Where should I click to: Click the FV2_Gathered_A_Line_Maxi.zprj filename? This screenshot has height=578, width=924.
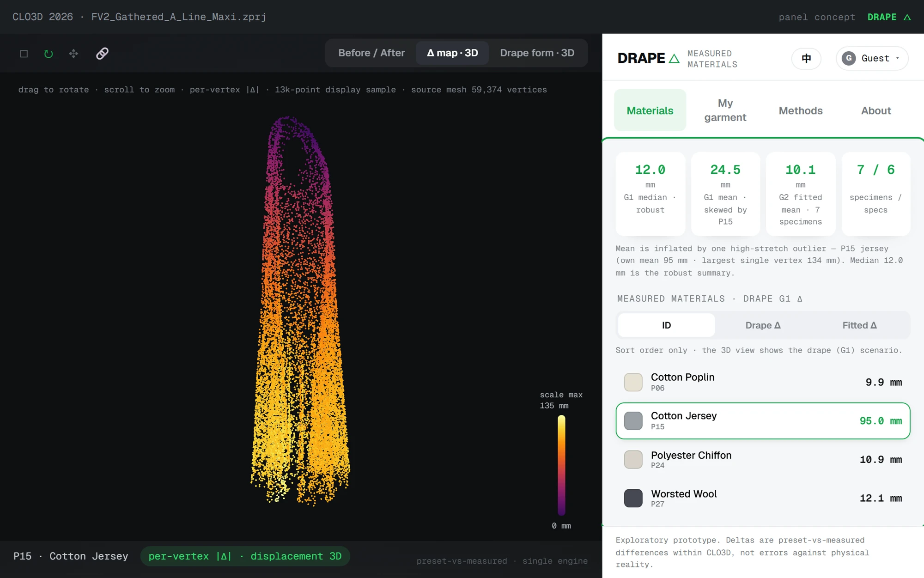pos(179,17)
